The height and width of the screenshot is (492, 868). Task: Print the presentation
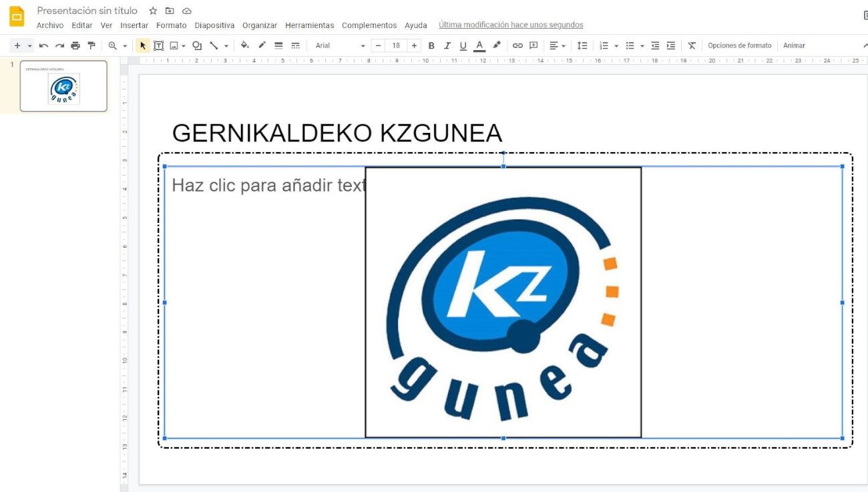(x=75, y=45)
